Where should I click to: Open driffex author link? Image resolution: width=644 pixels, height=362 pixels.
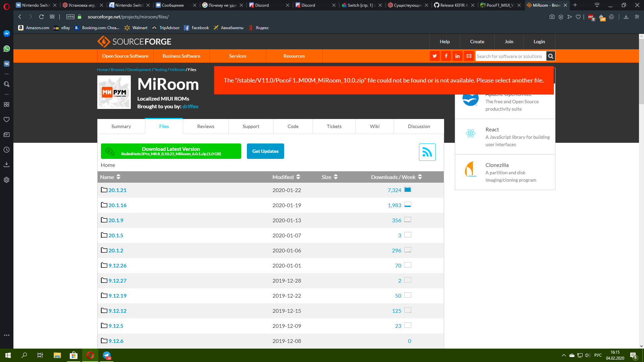pos(191,106)
